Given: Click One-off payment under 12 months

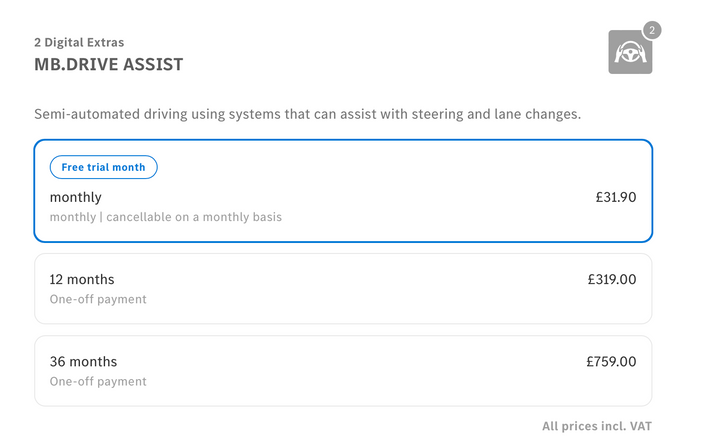Looking at the screenshot, I should tap(98, 299).
